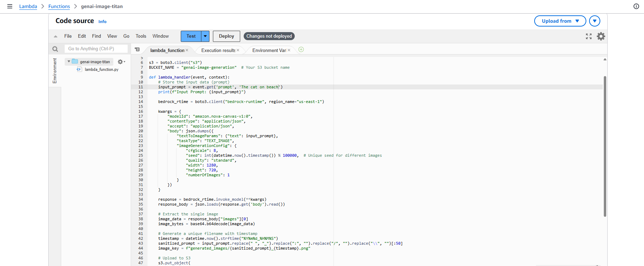Open the Environment side panel tab
Screen dimensions: 644x266
(55, 71)
